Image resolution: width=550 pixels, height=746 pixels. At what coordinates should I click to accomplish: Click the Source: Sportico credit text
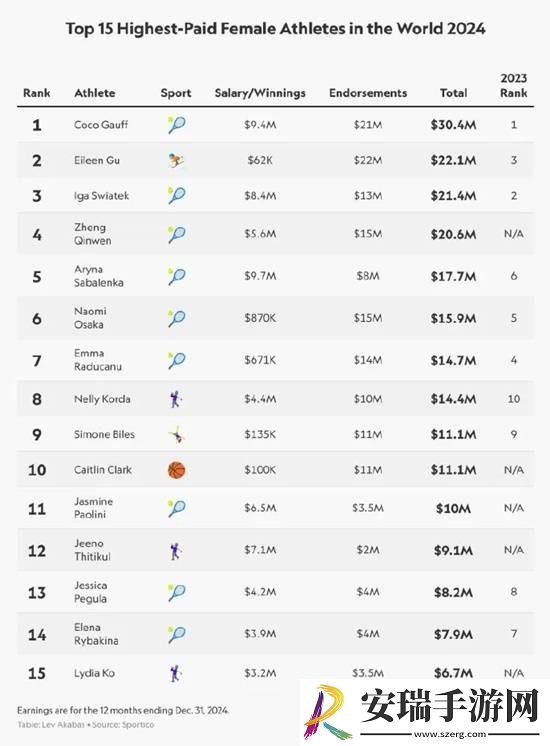click(x=123, y=725)
